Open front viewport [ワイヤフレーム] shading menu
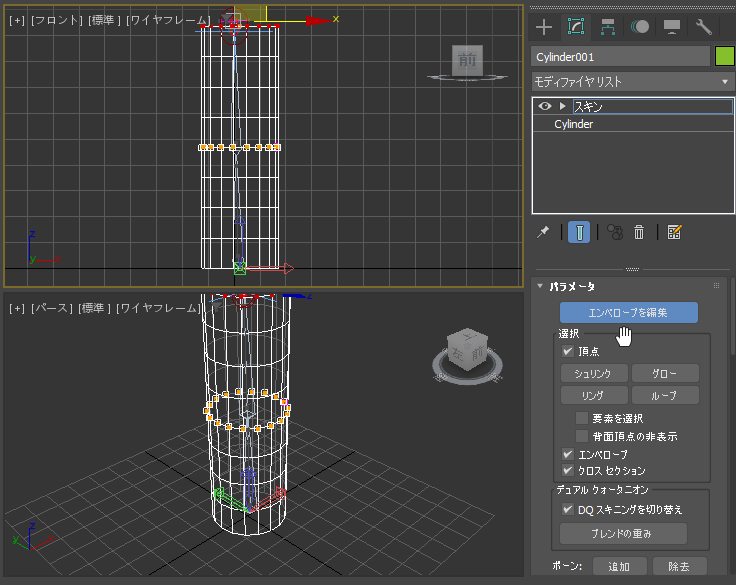The image size is (736, 585). point(168,20)
